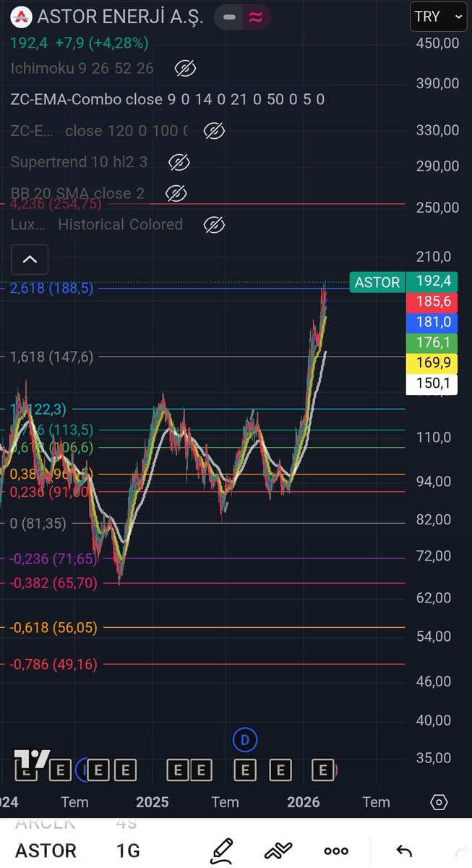Select the Supertrend indicator legend text
Viewport: 472px width, 868px height.
(79, 162)
